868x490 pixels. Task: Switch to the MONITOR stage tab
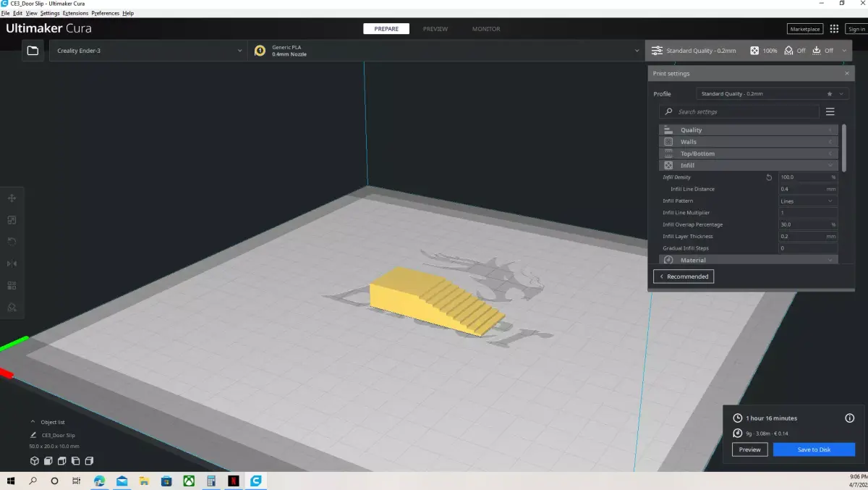[486, 29]
